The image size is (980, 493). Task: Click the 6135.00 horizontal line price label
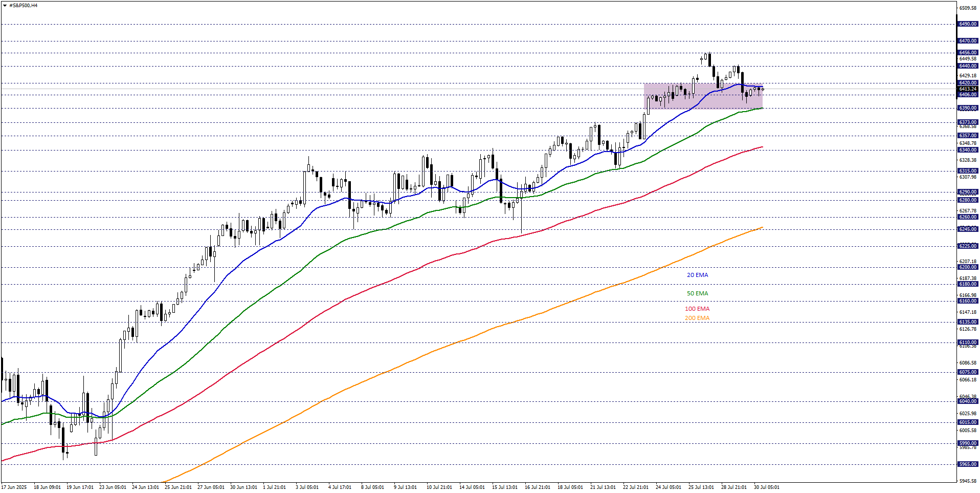(968, 322)
